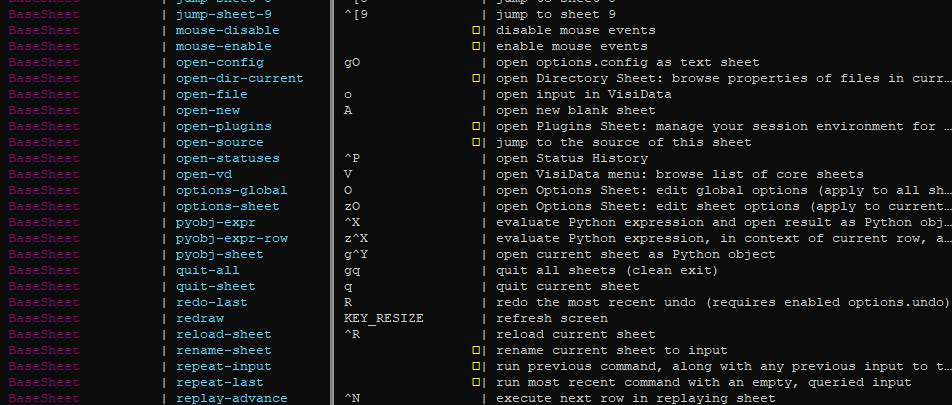Select the 'redo-last' command cell
Screen dimensions: 952x405
[x=212, y=302]
